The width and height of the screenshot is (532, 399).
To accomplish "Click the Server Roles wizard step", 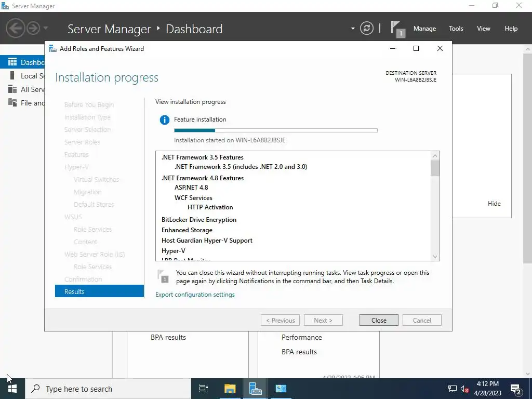I will pyautogui.click(x=82, y=142).
